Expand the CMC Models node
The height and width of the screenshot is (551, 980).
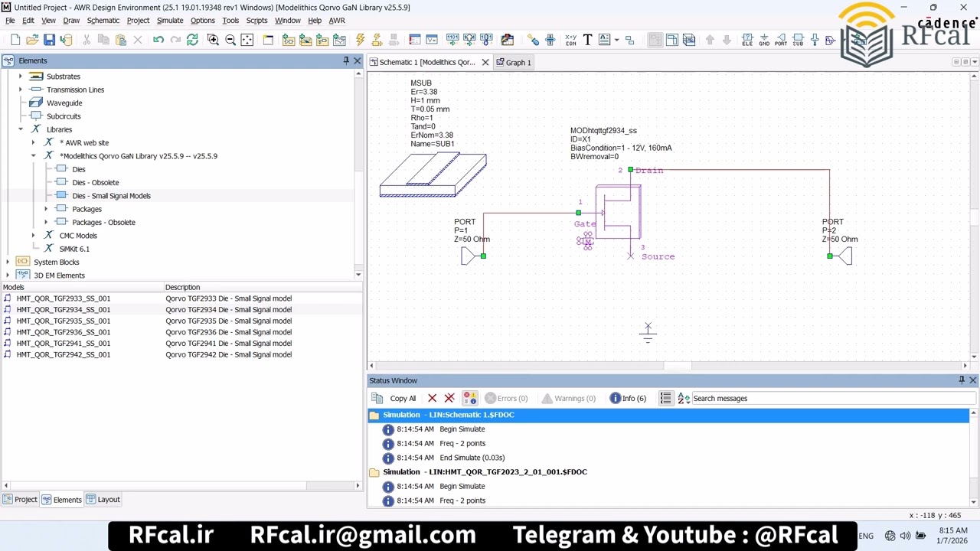pyautogui.click(x=33, y=236)
